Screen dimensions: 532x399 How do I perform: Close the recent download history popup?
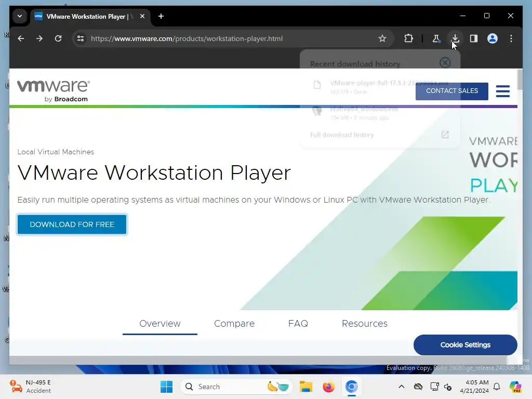[445, 63]
